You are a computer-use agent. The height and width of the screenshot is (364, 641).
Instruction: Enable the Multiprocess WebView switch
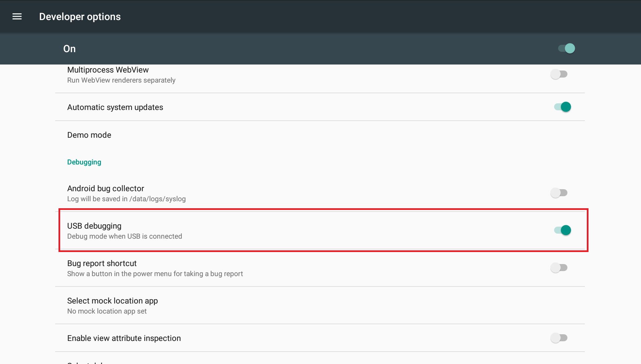(559, 74)
